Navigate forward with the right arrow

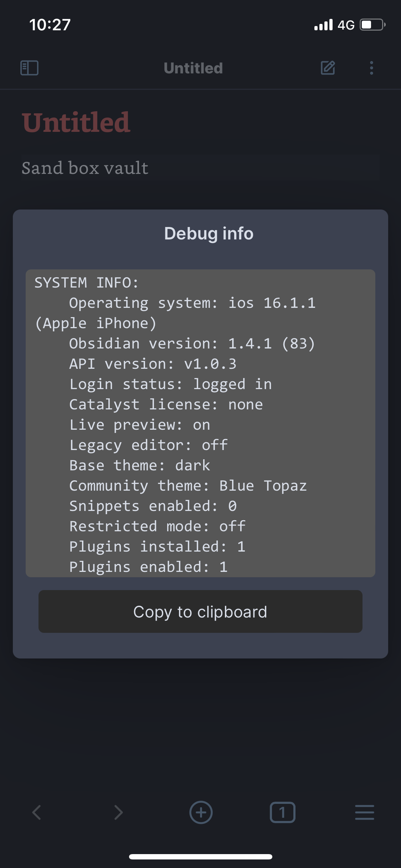tap(118, 812)
